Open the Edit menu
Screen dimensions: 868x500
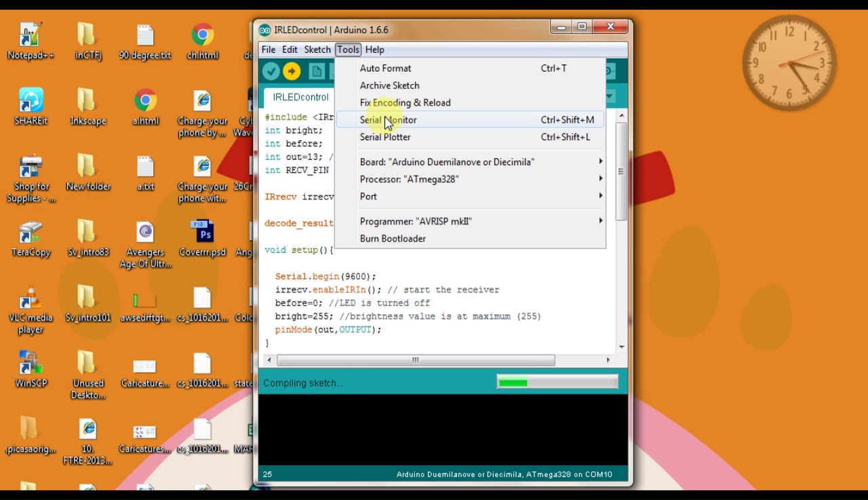290,49
